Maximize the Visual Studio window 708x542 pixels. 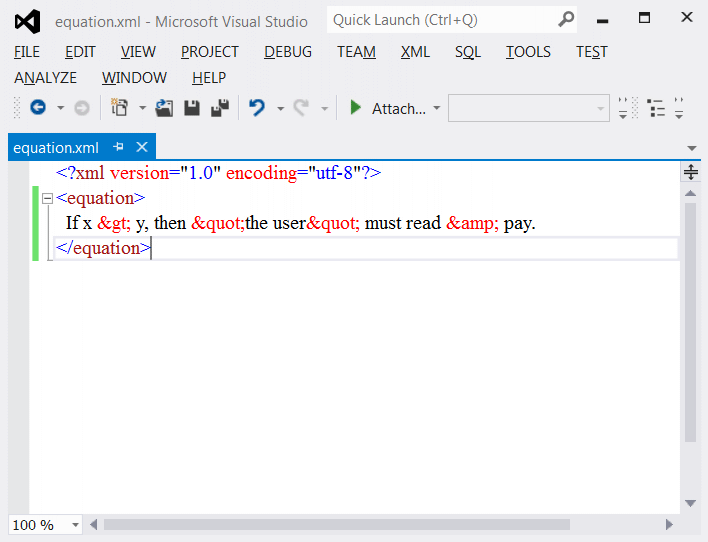pos(644,18)
